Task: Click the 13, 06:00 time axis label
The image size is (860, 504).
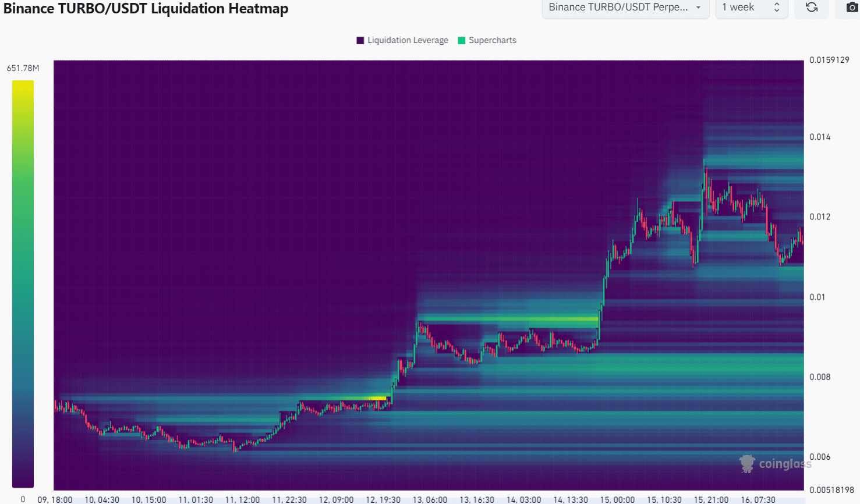Action: click(430, 499)
